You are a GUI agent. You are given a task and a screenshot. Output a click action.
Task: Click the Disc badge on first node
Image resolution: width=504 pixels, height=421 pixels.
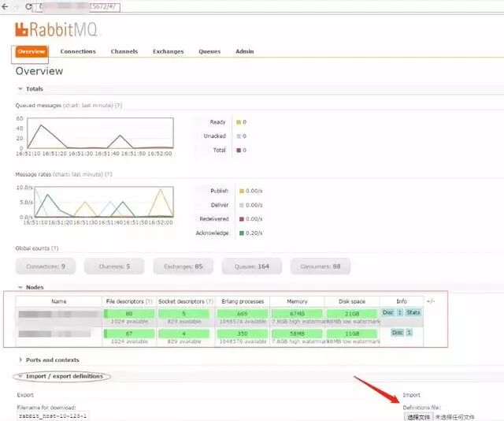point(388,312)
